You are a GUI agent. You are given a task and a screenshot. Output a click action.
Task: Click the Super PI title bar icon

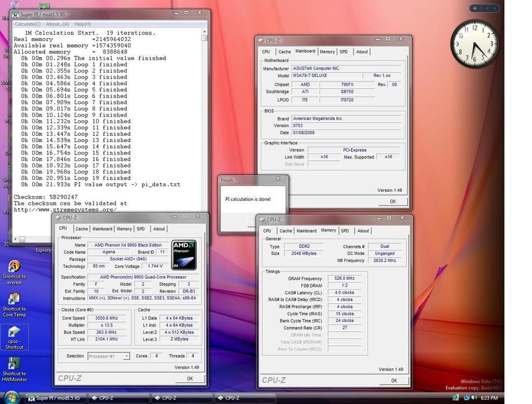pos(15,15)
